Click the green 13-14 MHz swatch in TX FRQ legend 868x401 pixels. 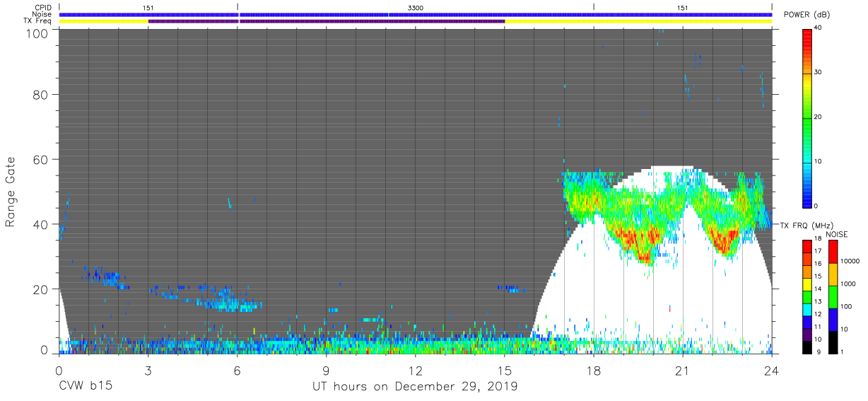pyautogui.click(x=807, y=296)
